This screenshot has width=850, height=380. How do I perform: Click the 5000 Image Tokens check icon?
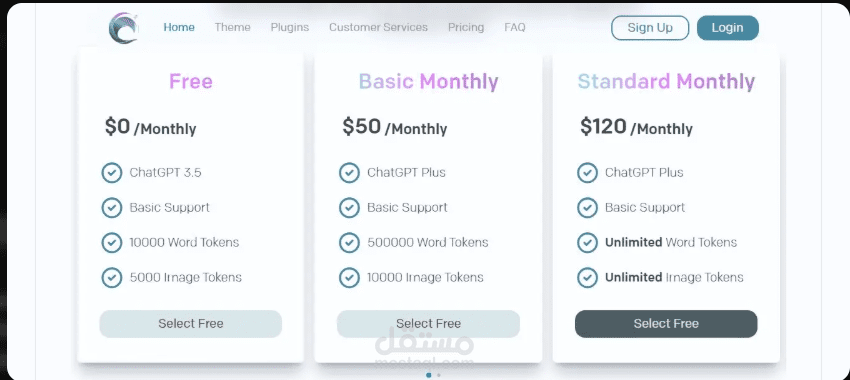tap(112, 278)
